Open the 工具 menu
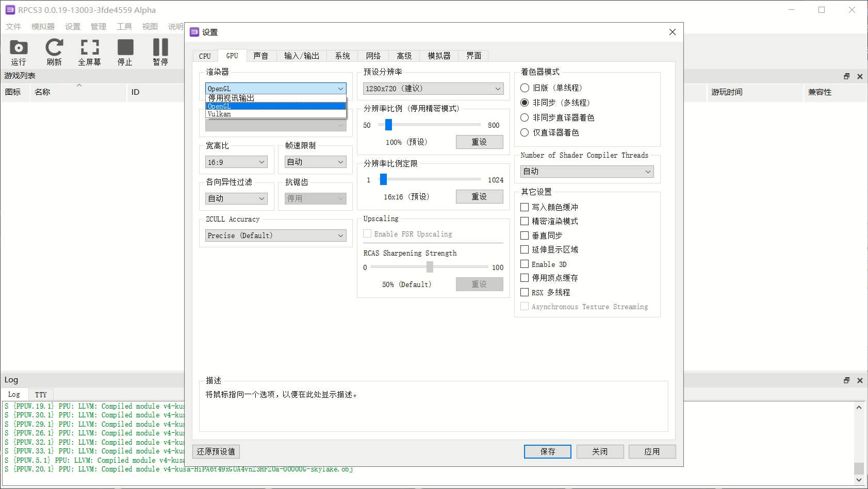 tap(124, 26)
